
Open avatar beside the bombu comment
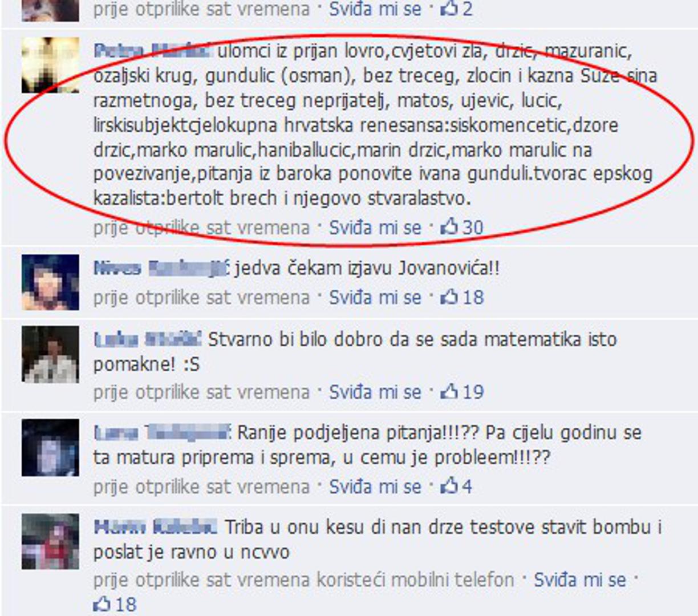pyautogui.click(x=50, y=541)
